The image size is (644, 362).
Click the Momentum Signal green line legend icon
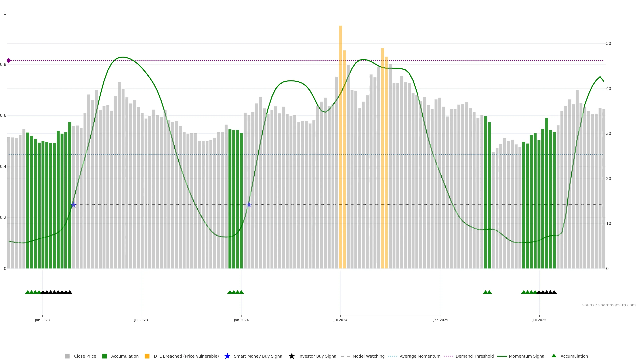(502, 356)
